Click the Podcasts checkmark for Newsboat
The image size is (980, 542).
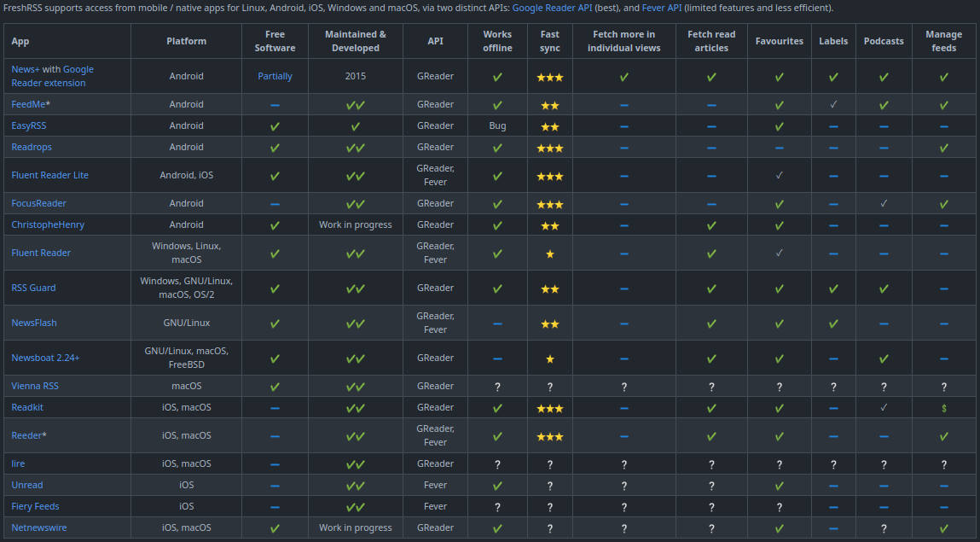click(x=884, y=358)
